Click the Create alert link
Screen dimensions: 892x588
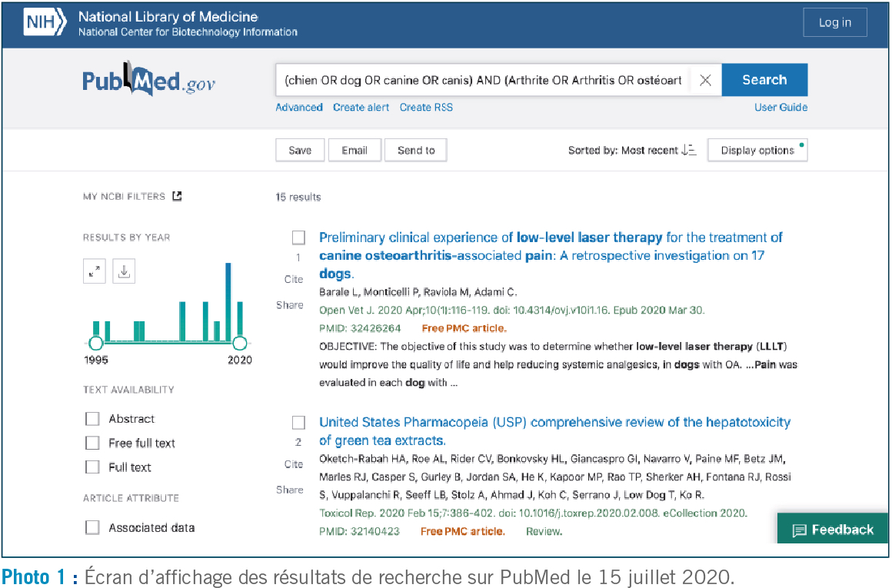361,107
